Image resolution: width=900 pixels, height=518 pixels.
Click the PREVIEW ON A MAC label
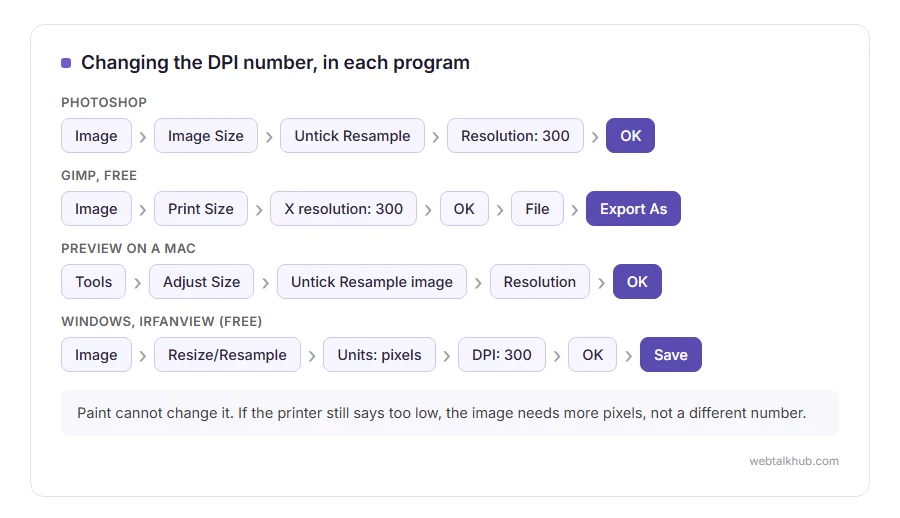[x=128, y=248]
